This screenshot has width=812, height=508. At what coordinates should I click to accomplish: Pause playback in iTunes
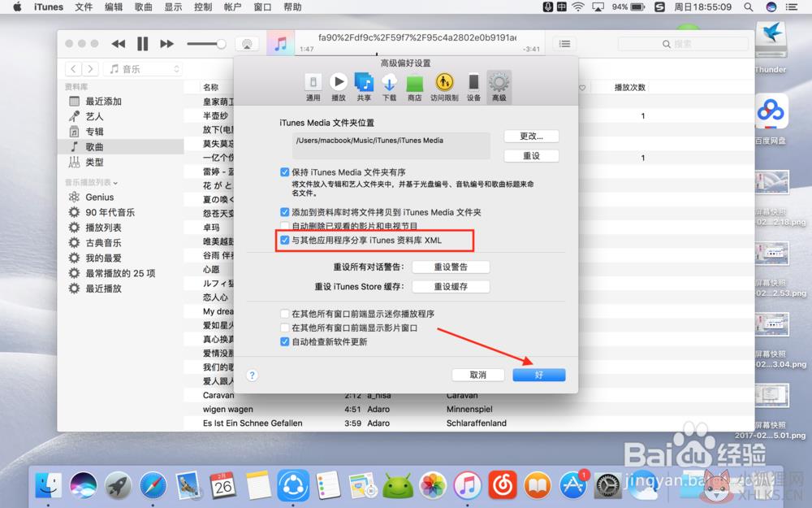142,44
